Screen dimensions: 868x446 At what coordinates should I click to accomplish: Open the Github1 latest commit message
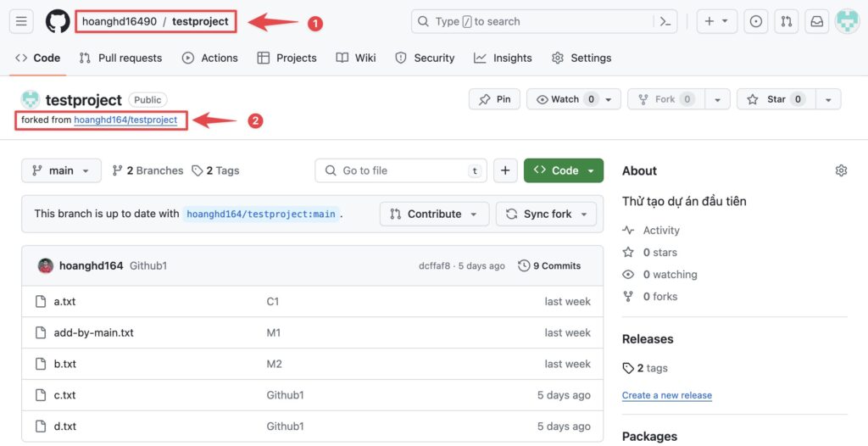(x=148, y=266)
